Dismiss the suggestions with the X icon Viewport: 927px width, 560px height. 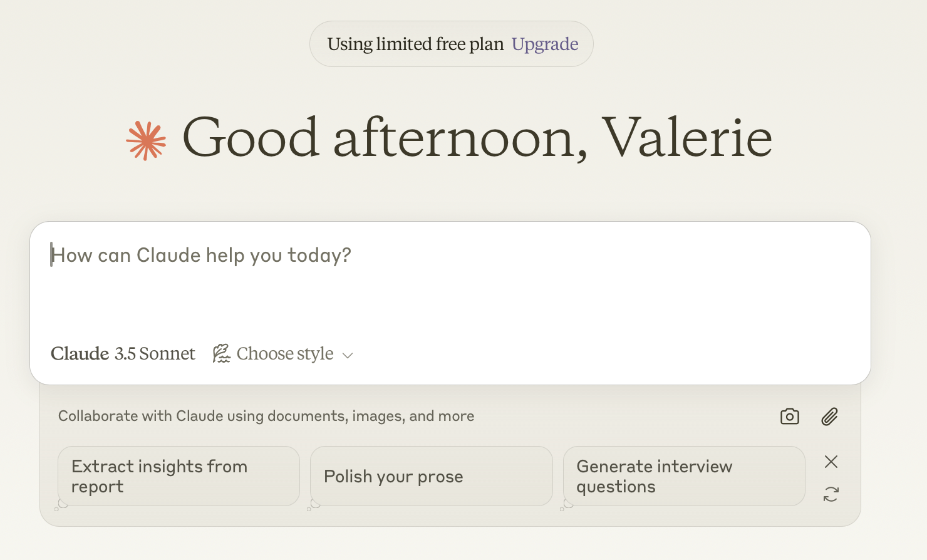pos(831,462)
